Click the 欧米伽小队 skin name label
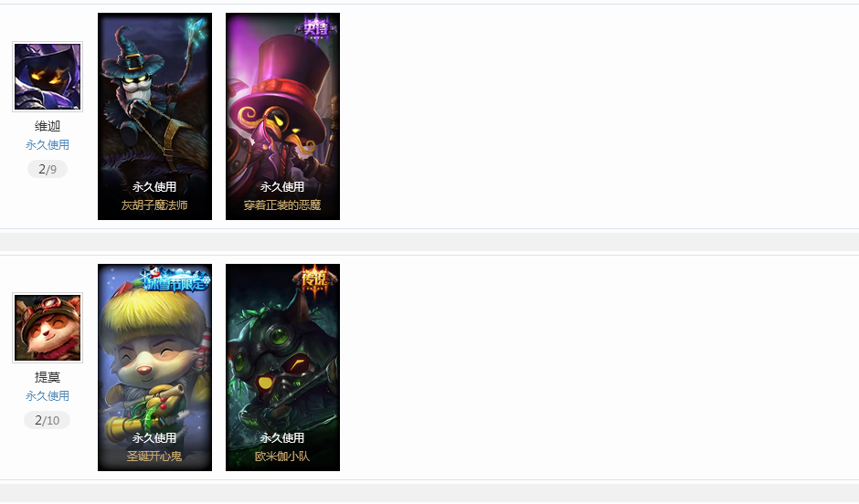 [282, 456]
